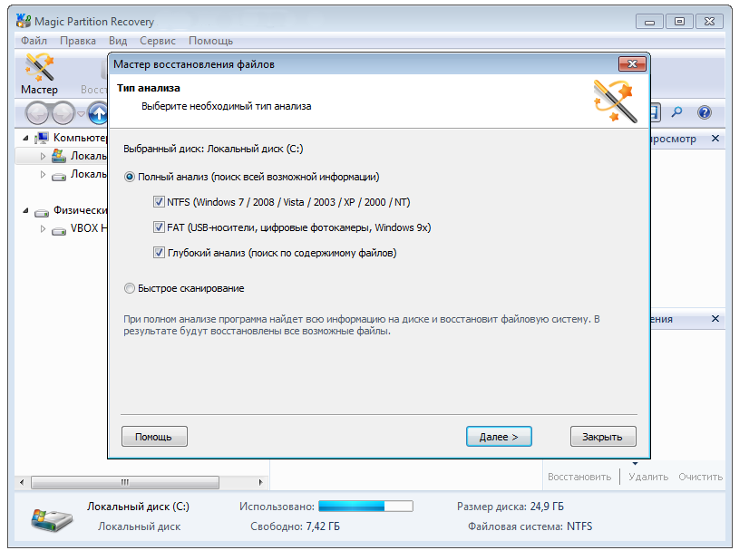Uncheck the NTFS analysis checkbox

159,202
